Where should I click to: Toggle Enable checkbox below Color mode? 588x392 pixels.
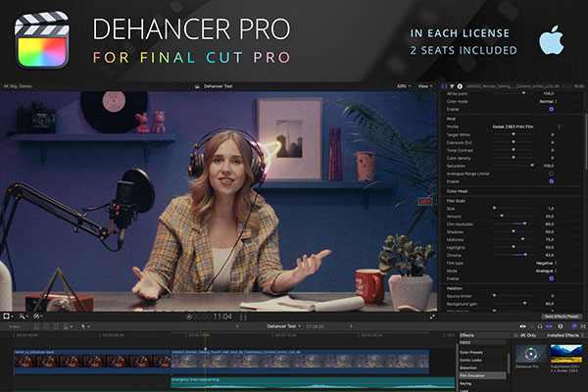[x=551, y=109]
